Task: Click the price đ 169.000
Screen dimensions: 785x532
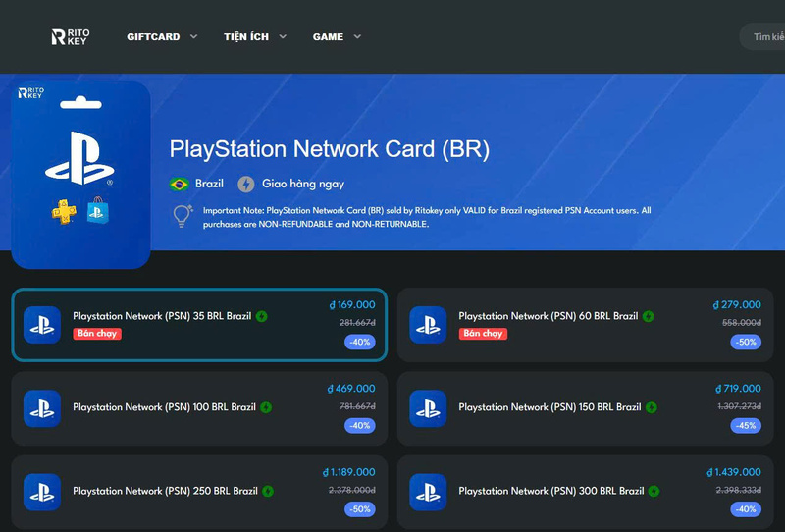Action: [352, 304]
